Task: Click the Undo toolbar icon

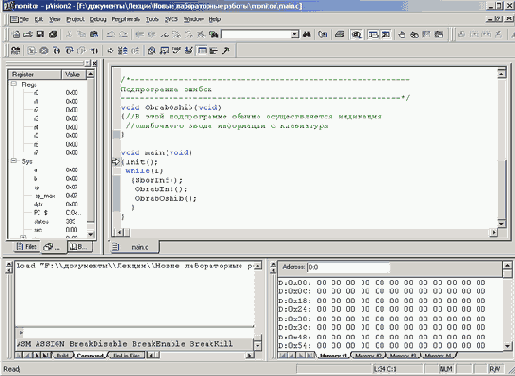Action: click(111, 34)
